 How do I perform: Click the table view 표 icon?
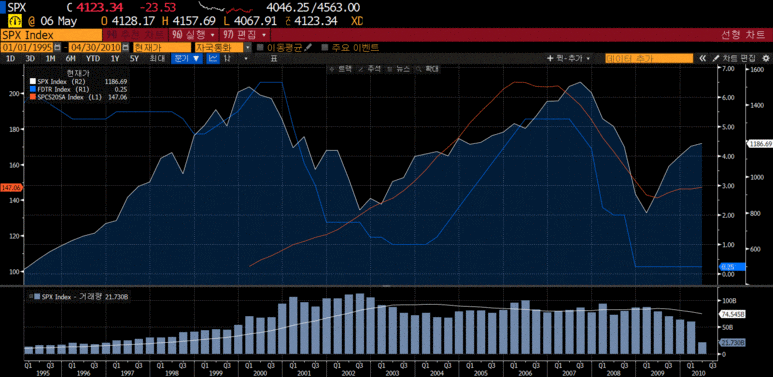click(x=274, y=58)
